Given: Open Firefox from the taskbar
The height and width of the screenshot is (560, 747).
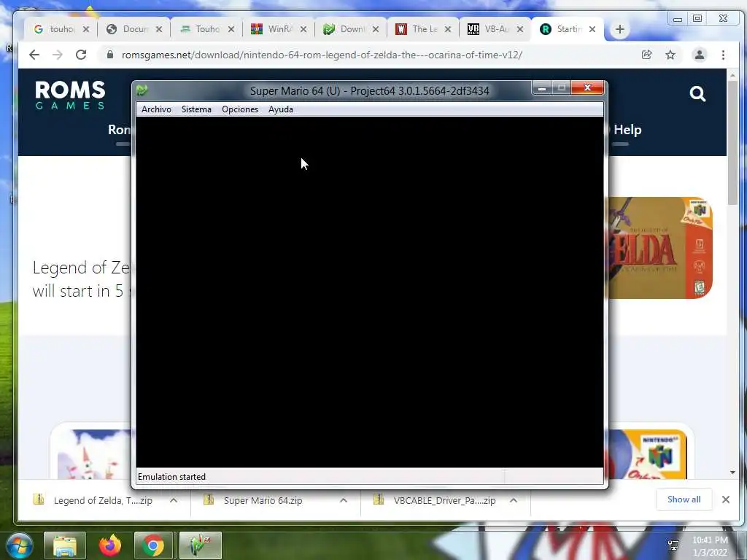Looking at the screenshot, I should tap(110, 545).
